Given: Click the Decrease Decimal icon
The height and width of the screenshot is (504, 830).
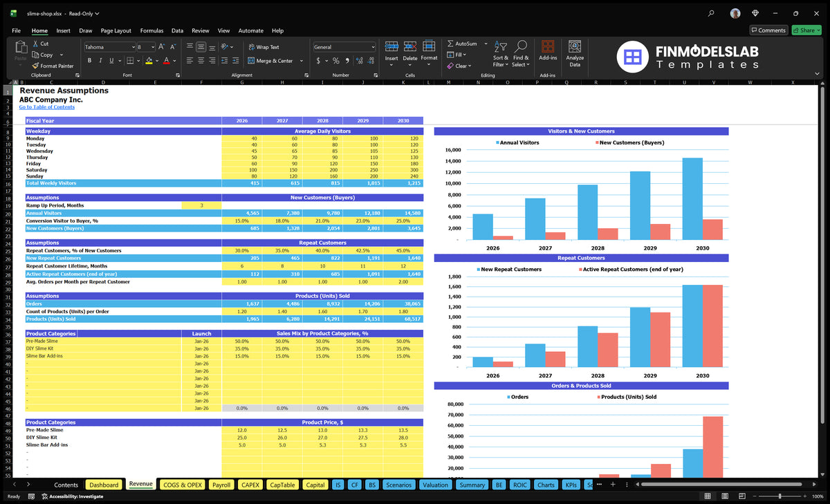Looking at the screenshot, I should [372, 61].
